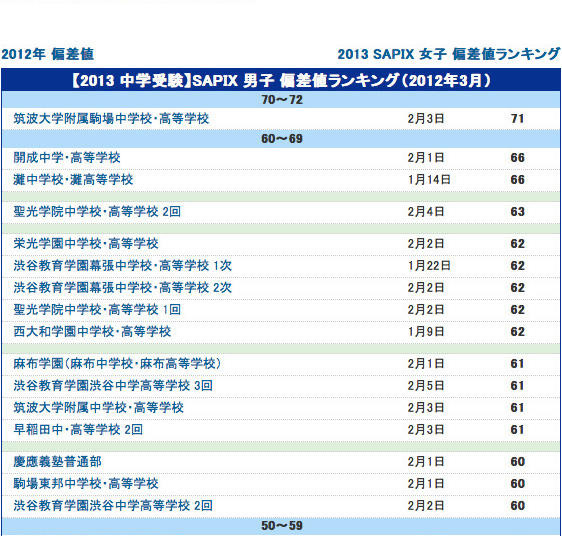The image size is (562, 536).
Task: Click score 62 in 栄光学園 row
Action: point(518,244)
